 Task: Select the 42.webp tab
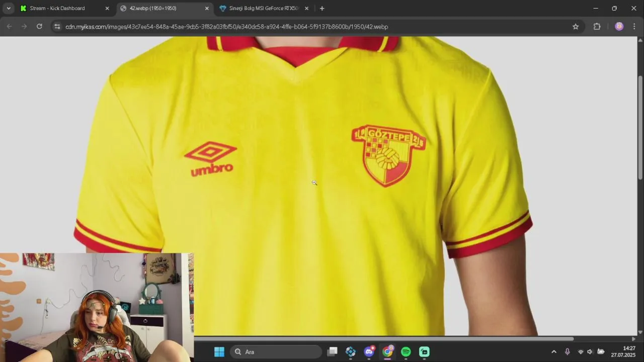coord(153,9)
